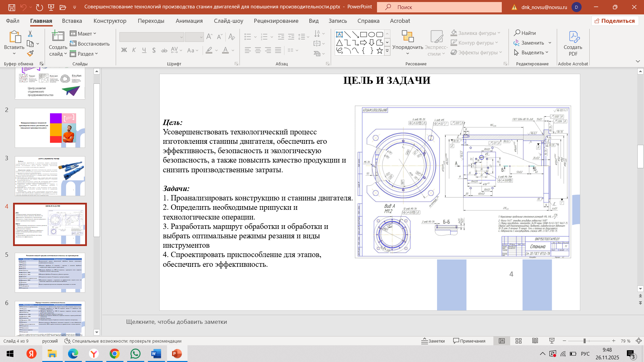The width and height of the screenshot is (644, 362).
Task: Toggle the Notes (Заметки) pane
Action: click(x=433, y=341)
